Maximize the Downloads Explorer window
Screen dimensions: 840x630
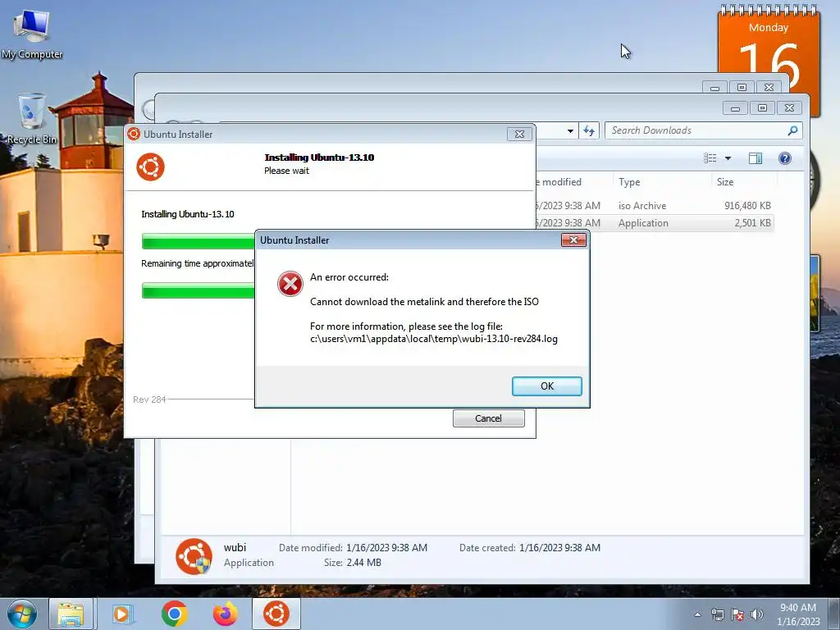click(762, 108)
